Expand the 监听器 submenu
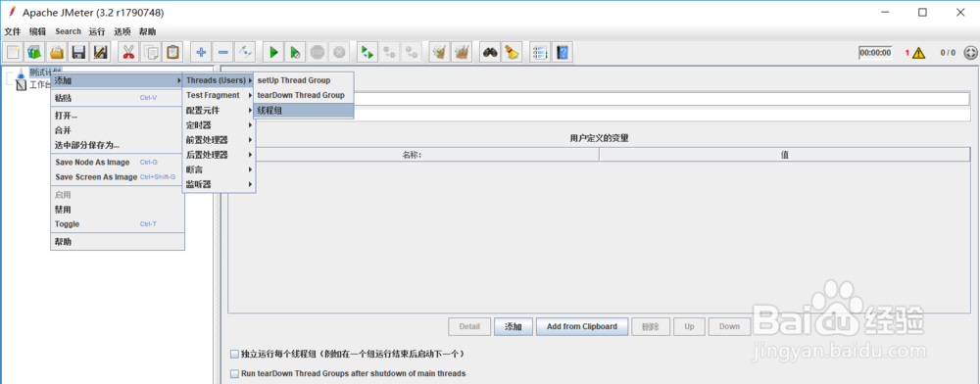The width and height of the screenshot is (980, 384). 218,184
